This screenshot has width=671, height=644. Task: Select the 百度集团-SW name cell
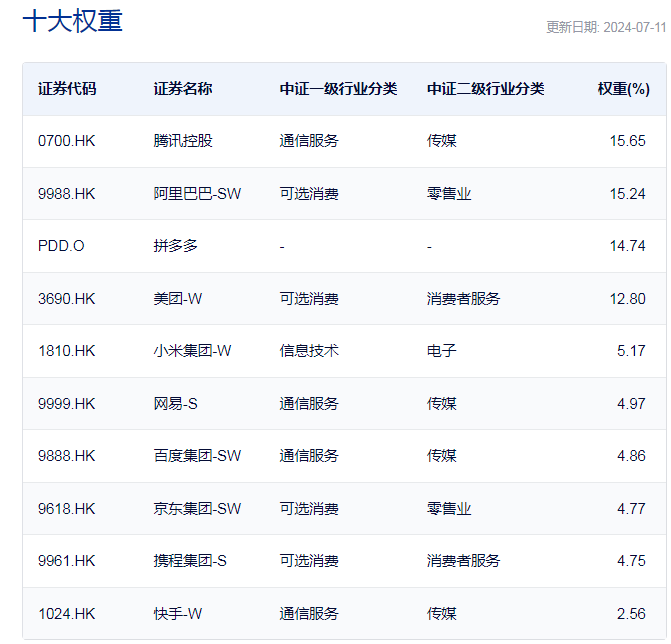(197, 456)
